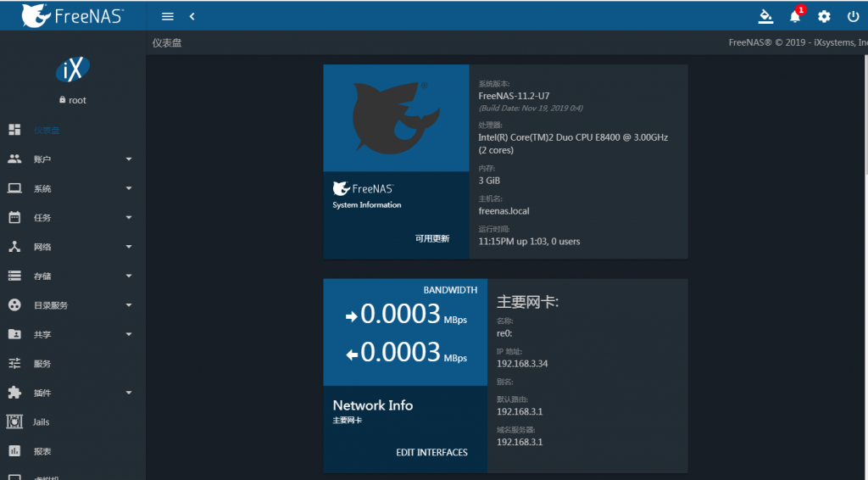Open the theme paint bucket icon
The width and height of the screenshot is (868, 480).
point(765,17)
